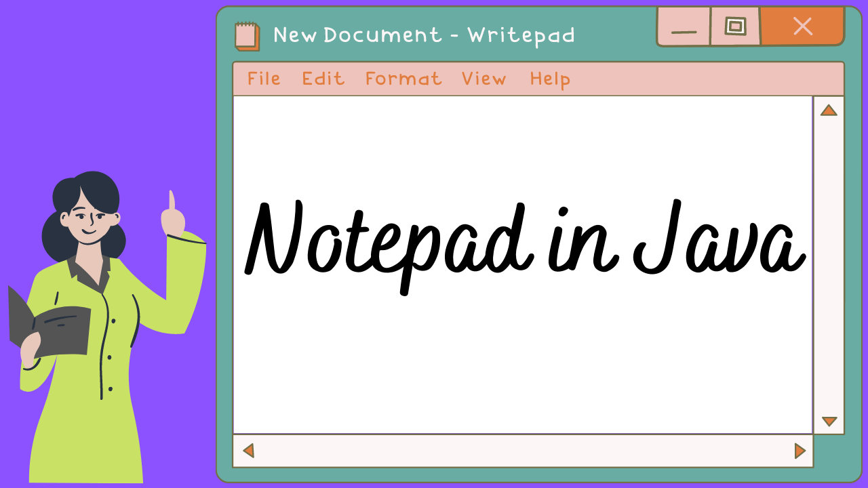Open the Format menu

403,79
